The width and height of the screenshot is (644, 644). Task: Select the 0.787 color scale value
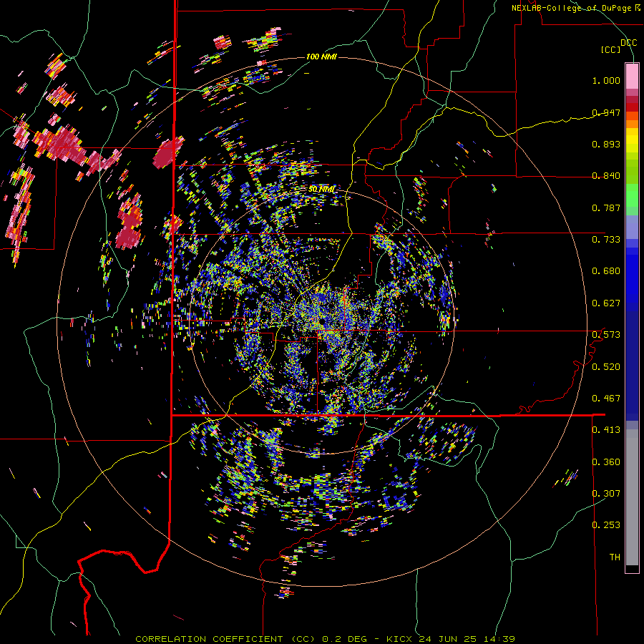tap(606, 208)
